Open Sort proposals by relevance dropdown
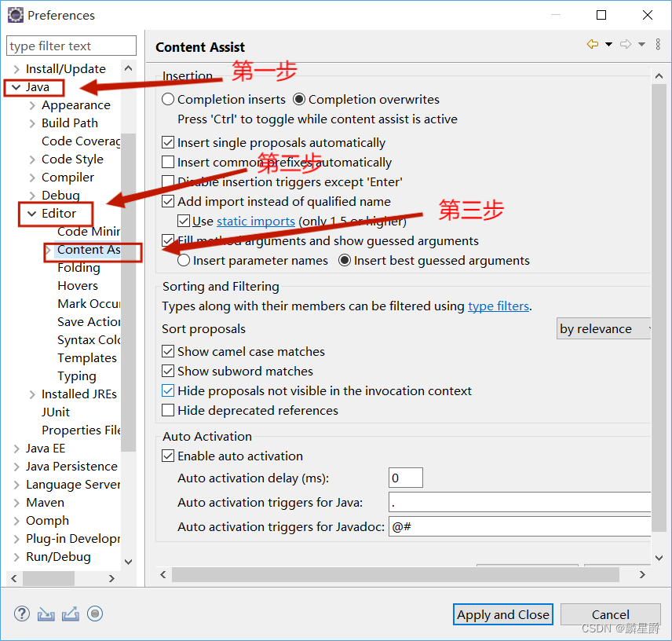The height and width of the screenshot is (641, 672). click(x=604, y=328)
